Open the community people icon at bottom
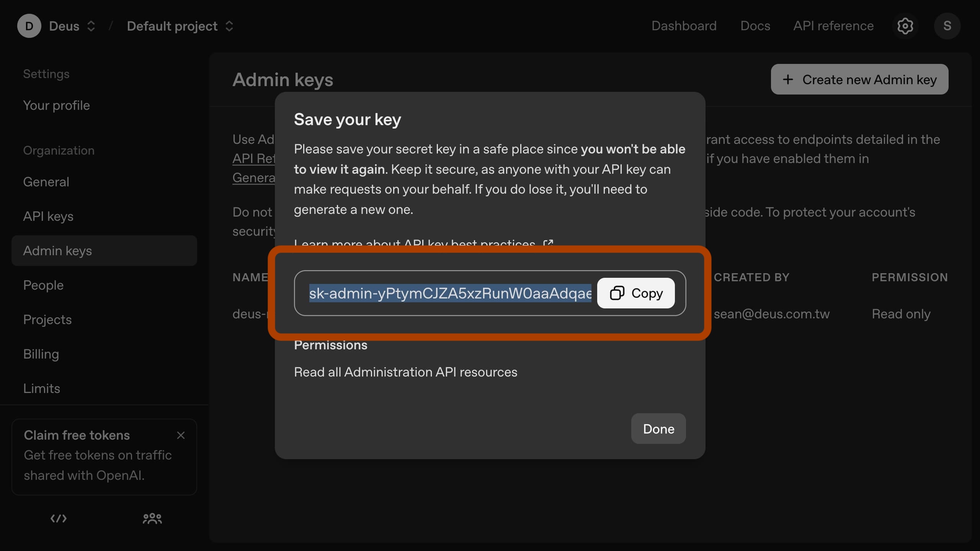 point(152,518)
